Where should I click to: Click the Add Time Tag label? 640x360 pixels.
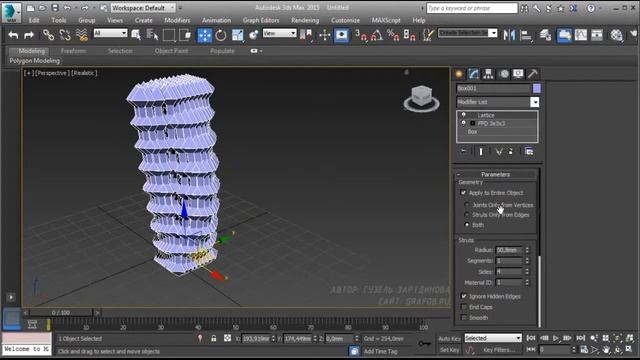coord(380,351)
